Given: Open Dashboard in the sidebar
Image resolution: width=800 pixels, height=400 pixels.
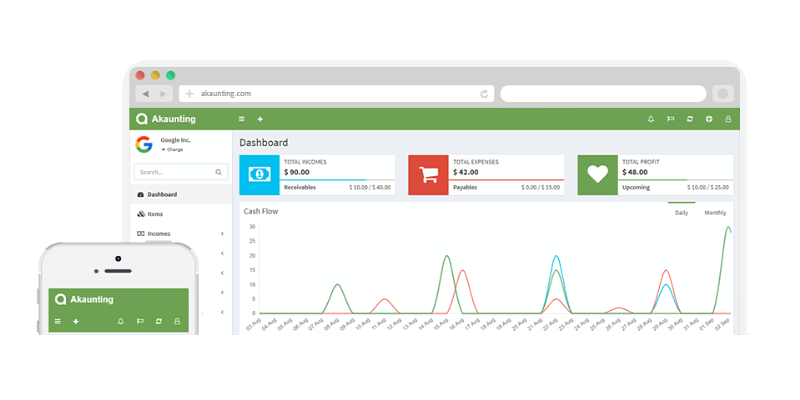Looking at the screenshot, I should click(162, 194).
